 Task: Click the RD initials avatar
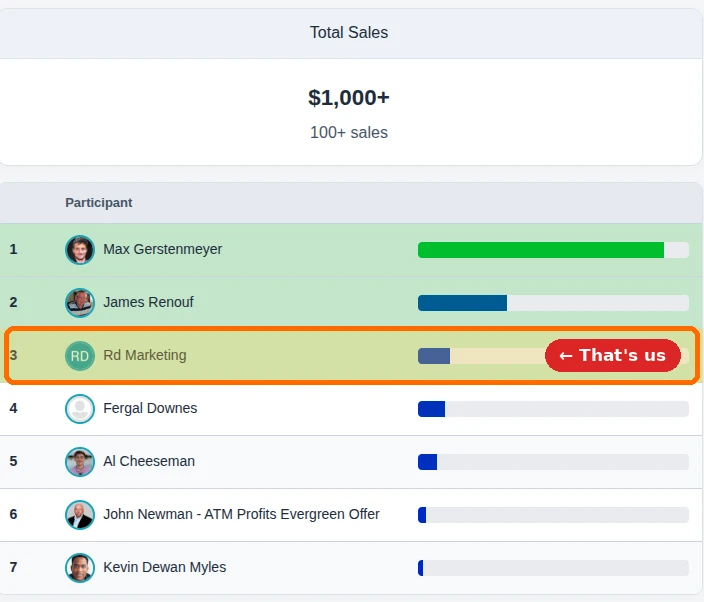(80, 356)
